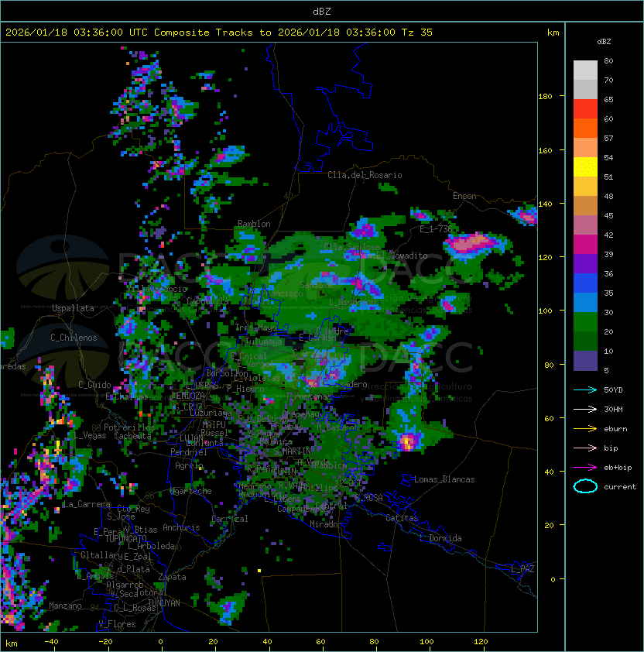Click the 'eburn' legend label
Viewport: 644px width, 652px height.
[615, 429]
